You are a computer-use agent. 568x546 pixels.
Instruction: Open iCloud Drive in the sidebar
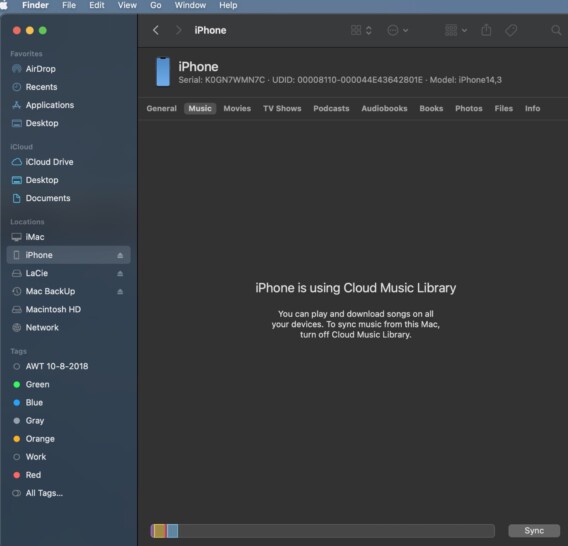tap(68, 162)
